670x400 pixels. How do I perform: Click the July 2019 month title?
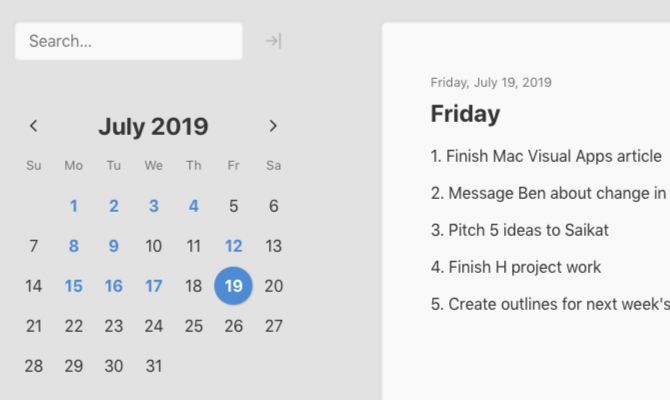pos(153,127)
